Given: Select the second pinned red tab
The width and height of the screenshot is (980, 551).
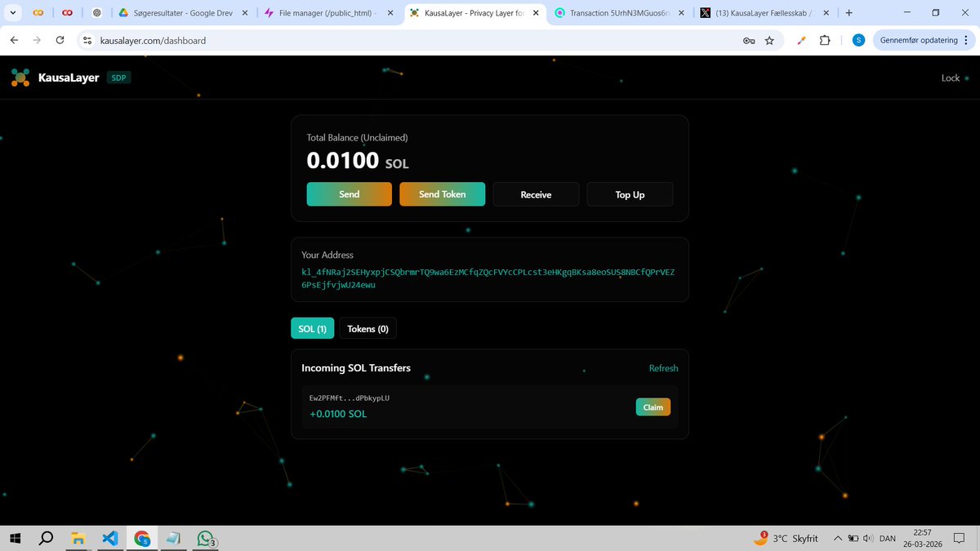Looking at the screenshot, I should (67, 13).
